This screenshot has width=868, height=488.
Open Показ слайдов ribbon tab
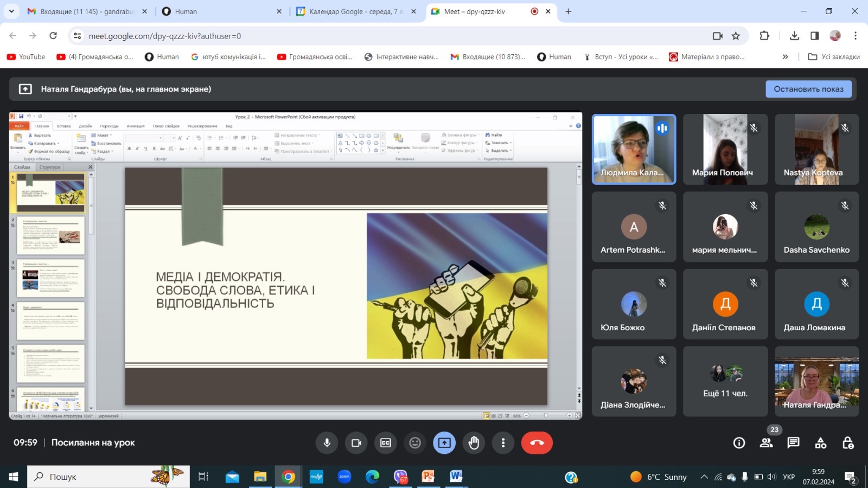166,126
